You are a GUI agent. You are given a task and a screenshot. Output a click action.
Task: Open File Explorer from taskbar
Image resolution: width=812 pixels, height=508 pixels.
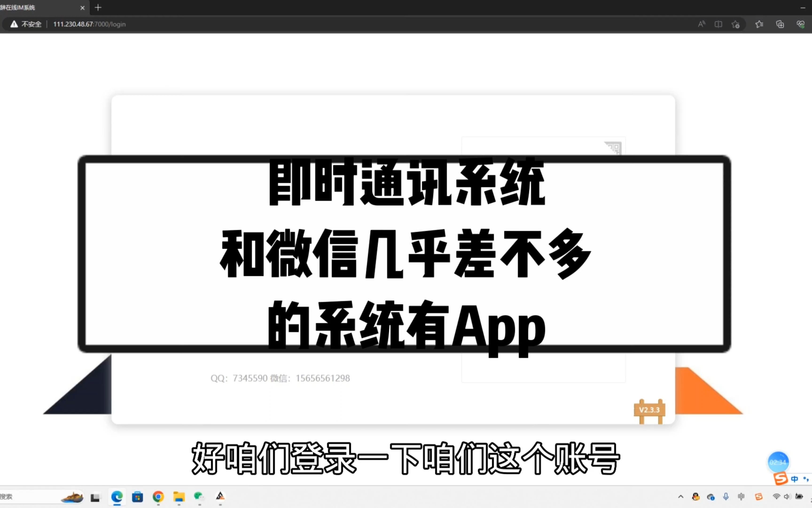[179, 496]
